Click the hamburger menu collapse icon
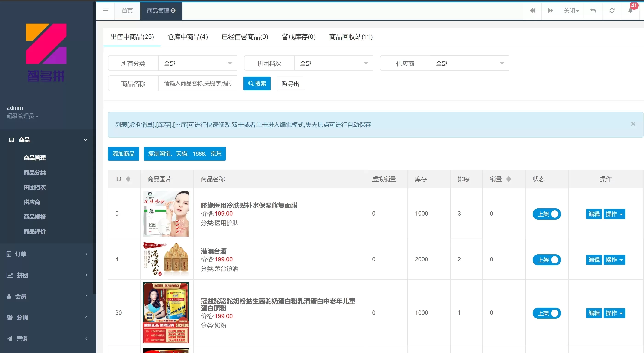 (105, 11)
